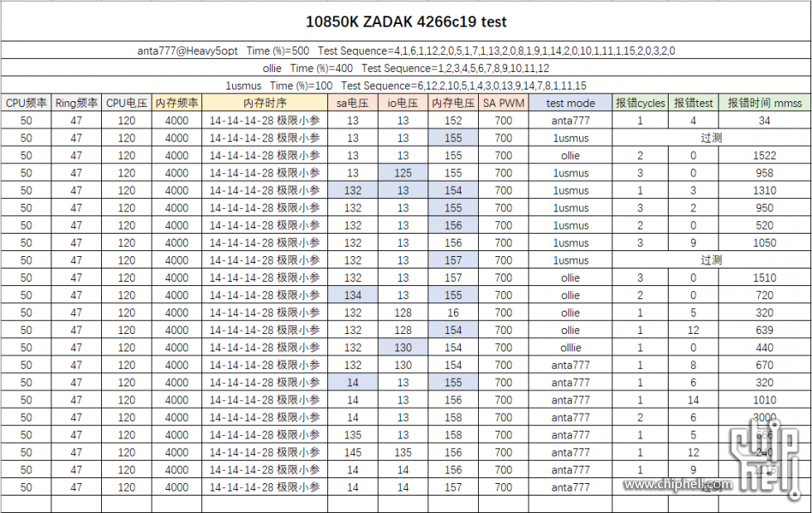Select the error time cell 1522
The width and height of the screenshot is (812, 513).
click(764, 156)
